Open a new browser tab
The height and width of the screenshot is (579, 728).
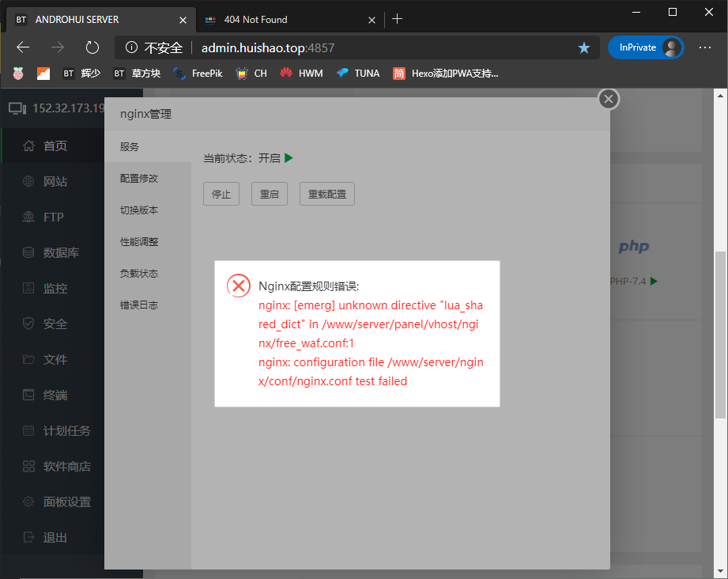[398, 19]
